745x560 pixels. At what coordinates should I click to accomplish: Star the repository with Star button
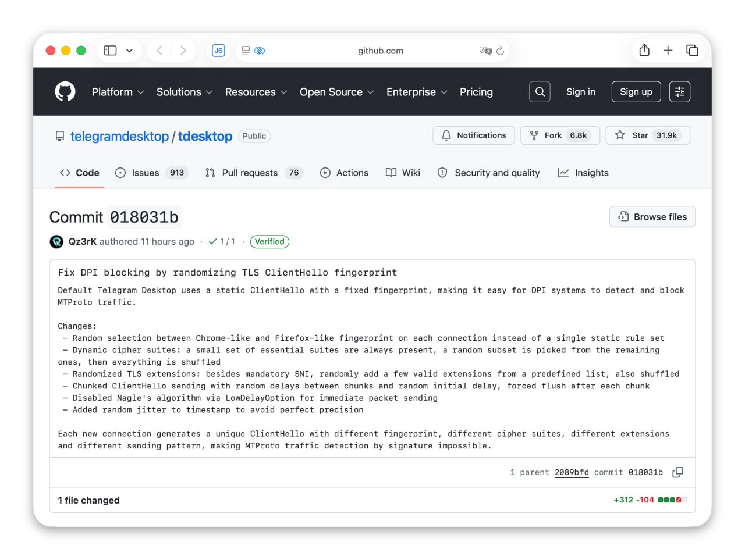pyautogui.click(x=648, y=135)
